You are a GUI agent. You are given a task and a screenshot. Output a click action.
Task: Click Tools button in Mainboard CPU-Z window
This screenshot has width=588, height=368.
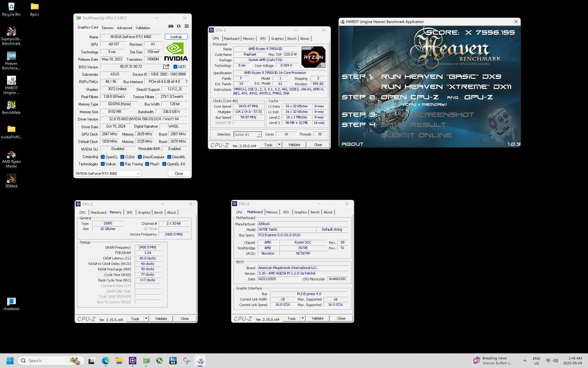[292, 318]
